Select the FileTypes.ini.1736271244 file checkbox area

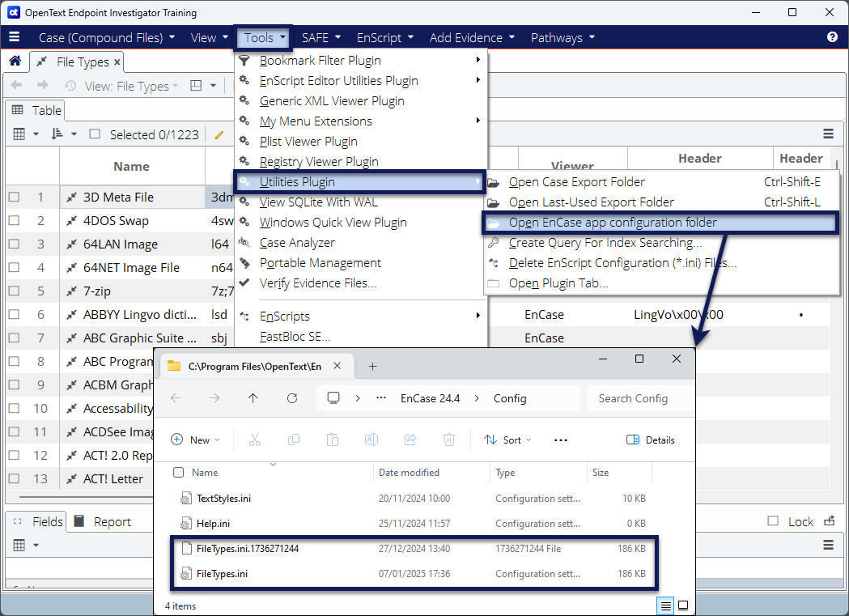point(187,548)
